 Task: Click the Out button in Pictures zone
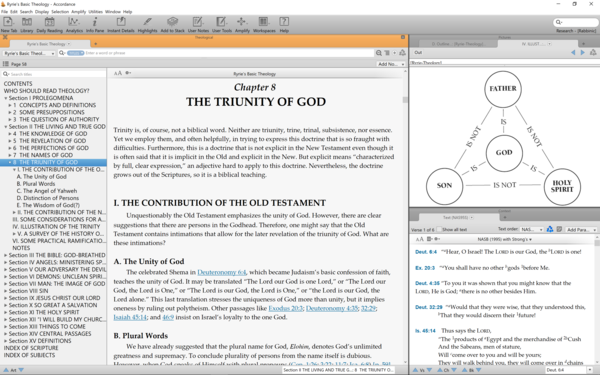tap(418, 52)
